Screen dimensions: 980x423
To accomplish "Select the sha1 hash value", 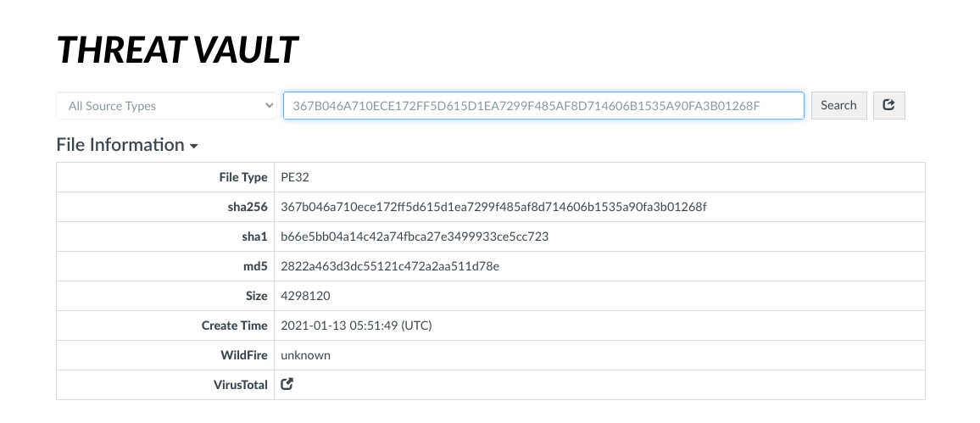I will coord(415,237).
